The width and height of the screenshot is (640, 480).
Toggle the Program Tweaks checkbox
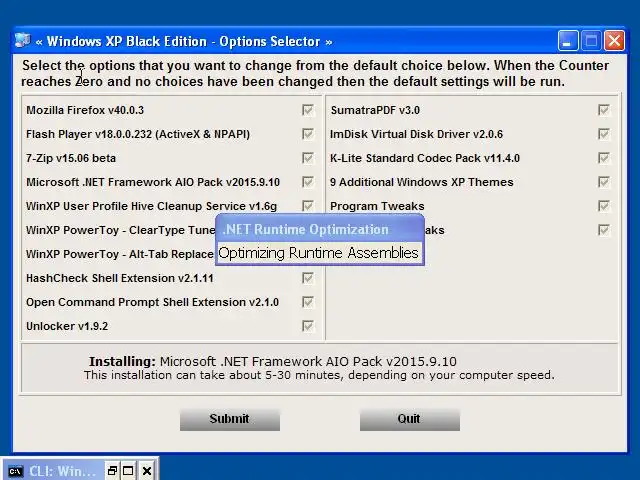click(604, 206)
